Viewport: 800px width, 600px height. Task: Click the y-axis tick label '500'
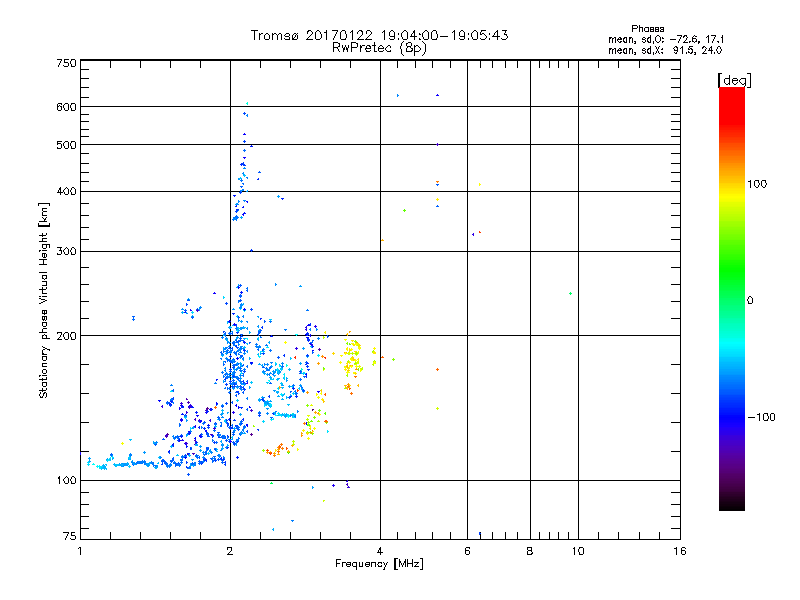[x=66, y=145]
